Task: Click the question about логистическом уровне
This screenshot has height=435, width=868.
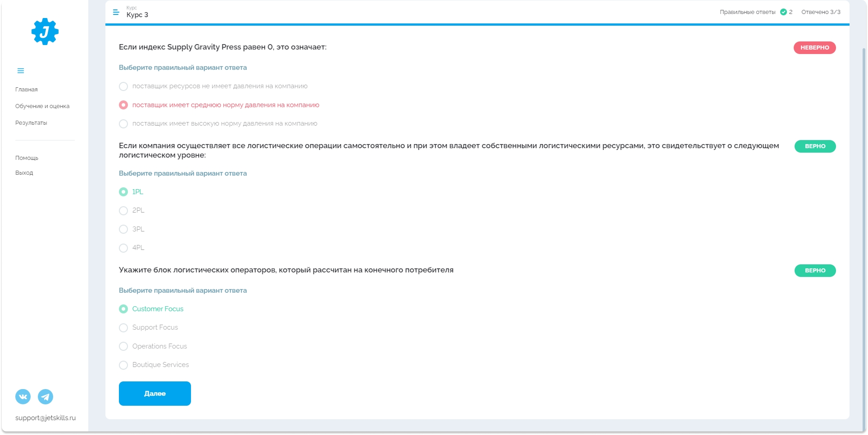Action: (449, 150)
